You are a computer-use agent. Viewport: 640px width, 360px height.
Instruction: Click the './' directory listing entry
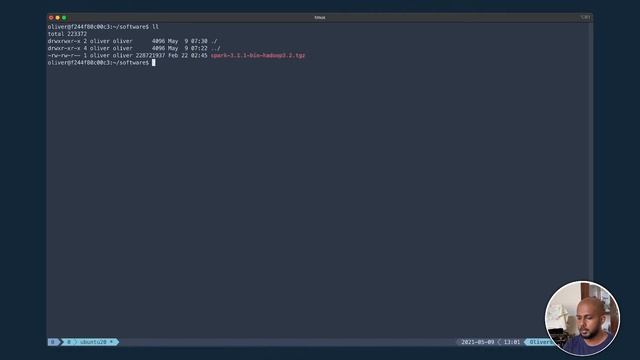(x=214, y=41)
